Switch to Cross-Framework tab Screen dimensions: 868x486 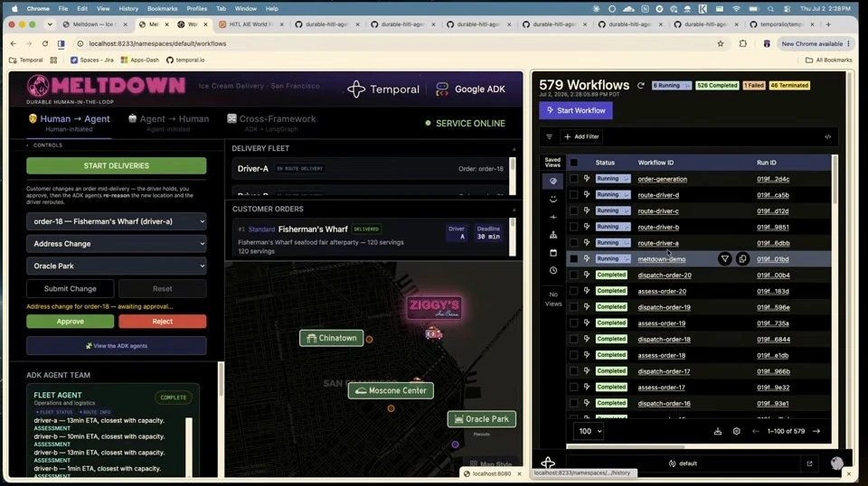click(x=271, y=123)
